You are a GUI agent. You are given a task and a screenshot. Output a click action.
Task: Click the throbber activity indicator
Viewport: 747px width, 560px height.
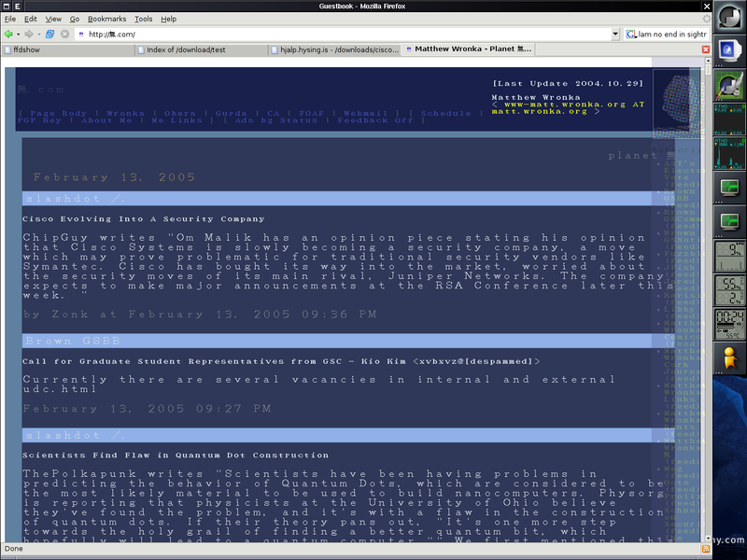click(x=706, y=19)
